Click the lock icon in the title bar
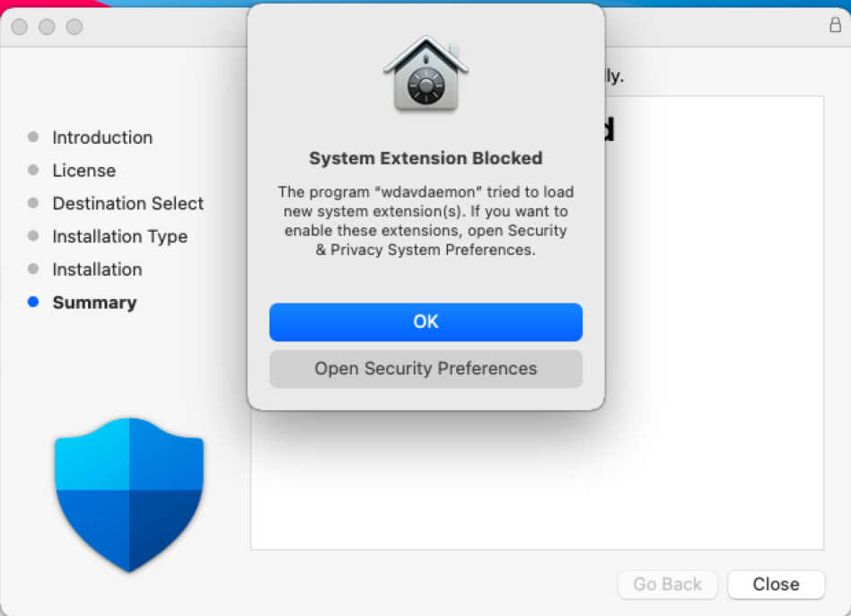This screenshot has height=616, width=851. [835, 24]
